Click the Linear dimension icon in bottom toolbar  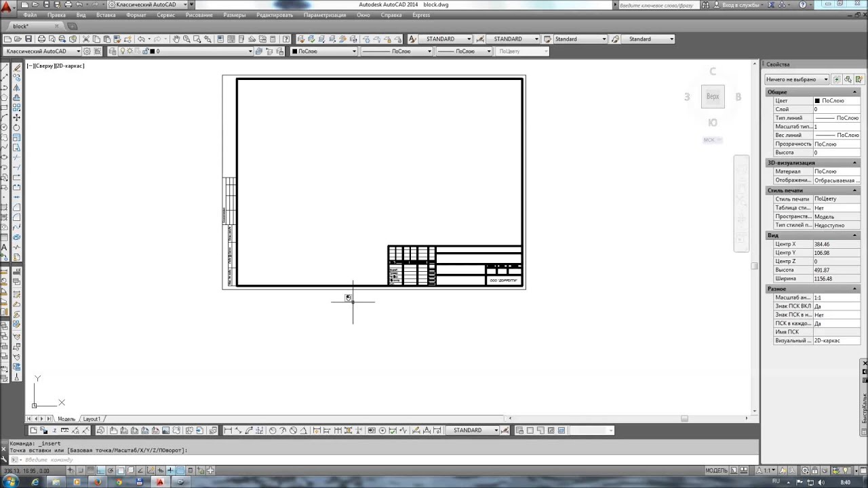click(228, 430)
